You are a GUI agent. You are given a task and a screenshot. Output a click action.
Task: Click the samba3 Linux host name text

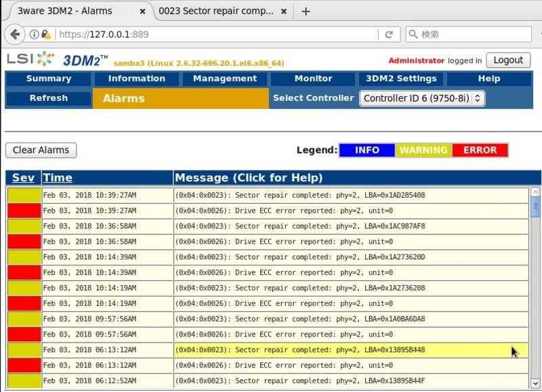pos(199,63)
